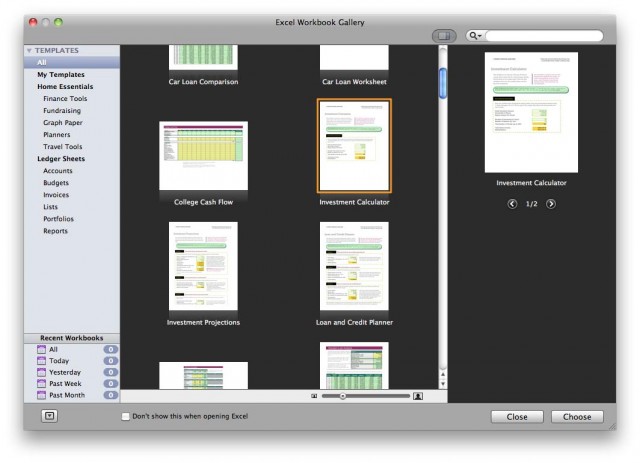The image size is (640, 463).
Task: Select Car Loan Worksheet template
Action: coord(354,65)
